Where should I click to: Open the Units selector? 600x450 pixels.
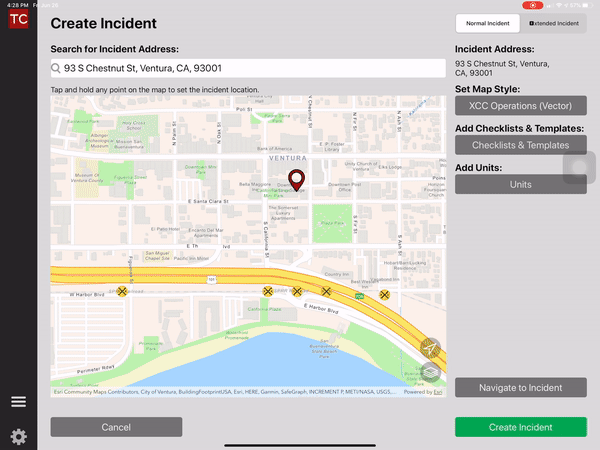(x=520, y=184)
